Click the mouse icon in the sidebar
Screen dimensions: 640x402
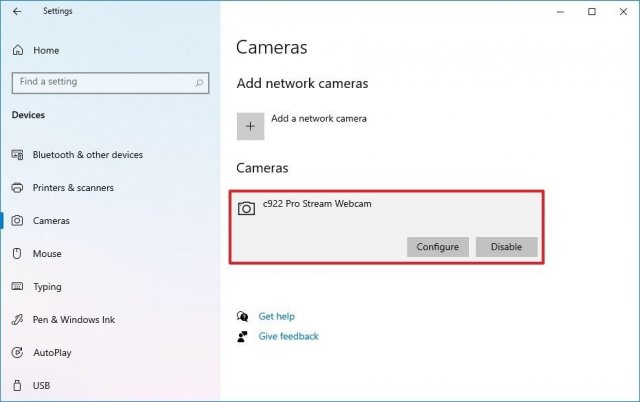(x=17, y=253)
